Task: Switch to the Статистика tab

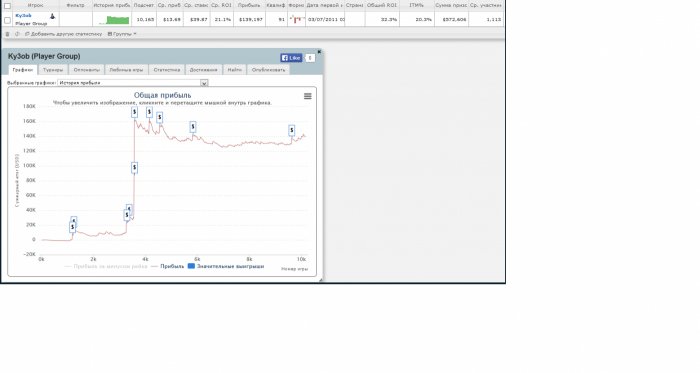Action: (167, 70)
